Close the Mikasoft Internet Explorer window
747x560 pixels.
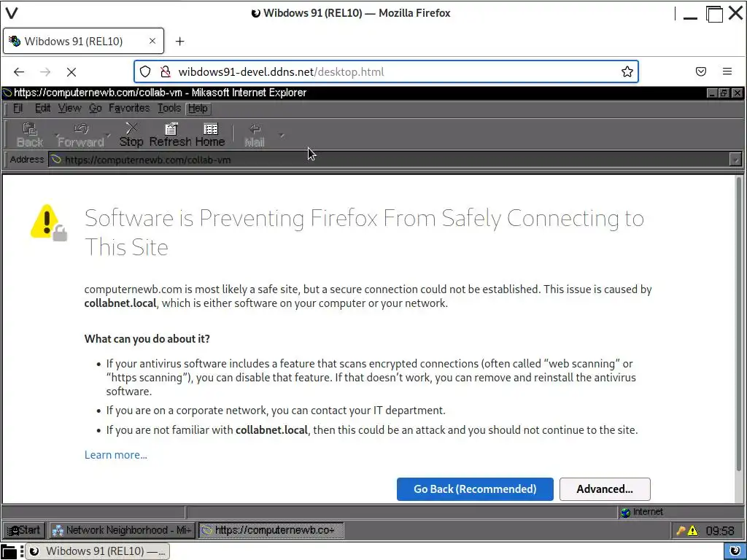coord(737,93)
